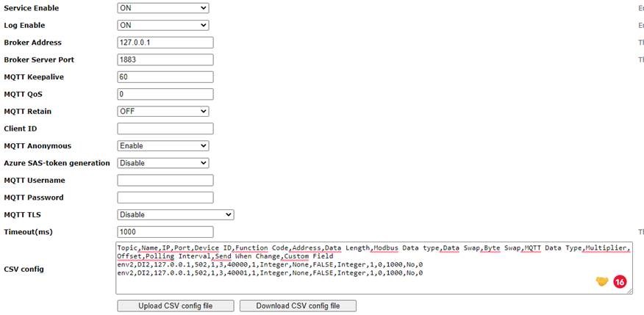Click the Broker Address input field
Screen dimensions: 644x315
165,43
